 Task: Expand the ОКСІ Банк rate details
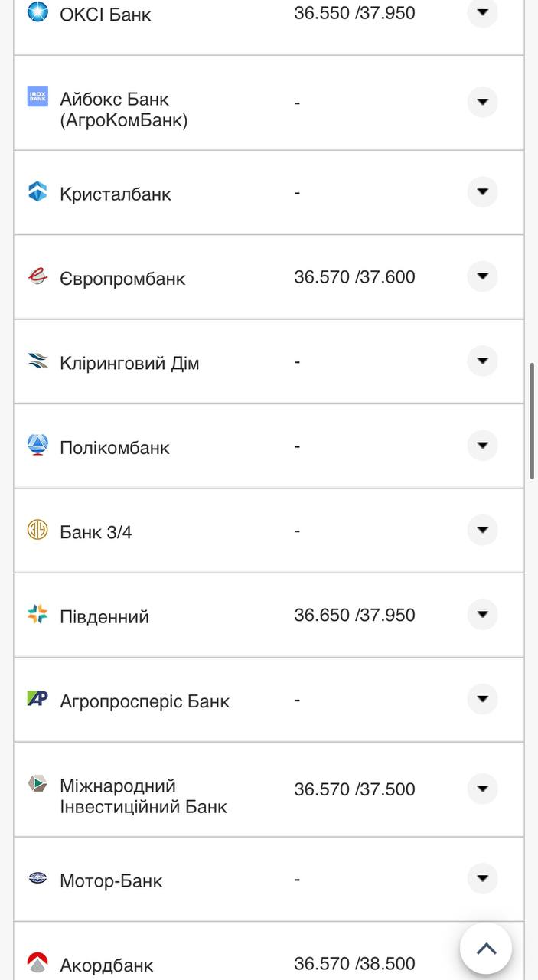482,12
